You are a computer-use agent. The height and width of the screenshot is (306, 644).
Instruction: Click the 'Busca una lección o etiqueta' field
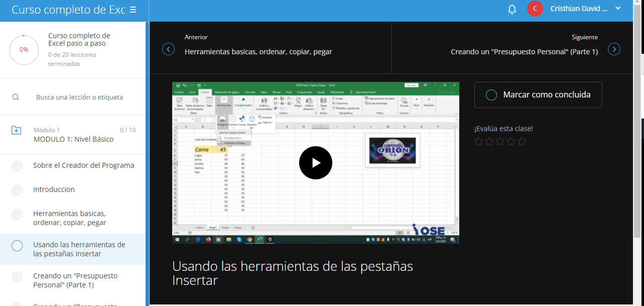click(x=79, y=97)
